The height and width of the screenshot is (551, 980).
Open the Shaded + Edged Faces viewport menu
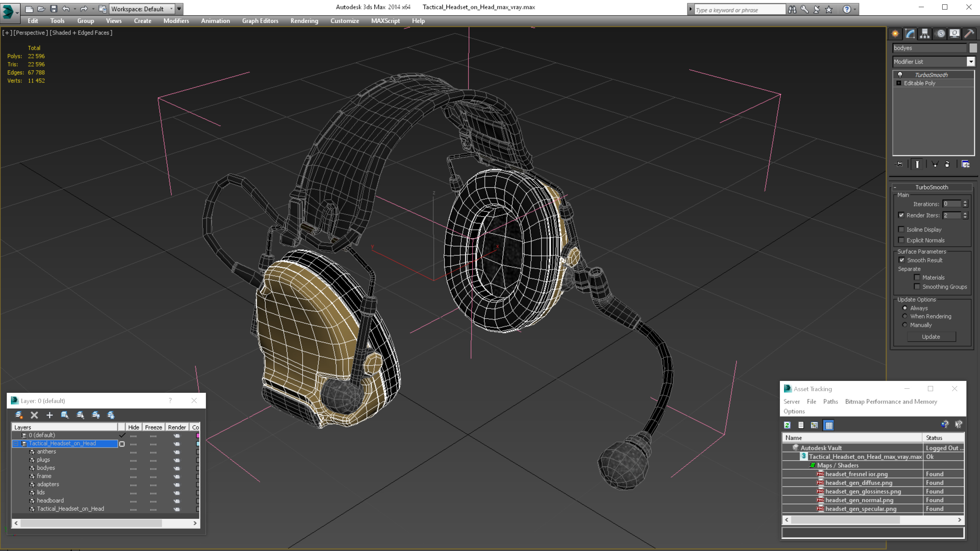81,33
